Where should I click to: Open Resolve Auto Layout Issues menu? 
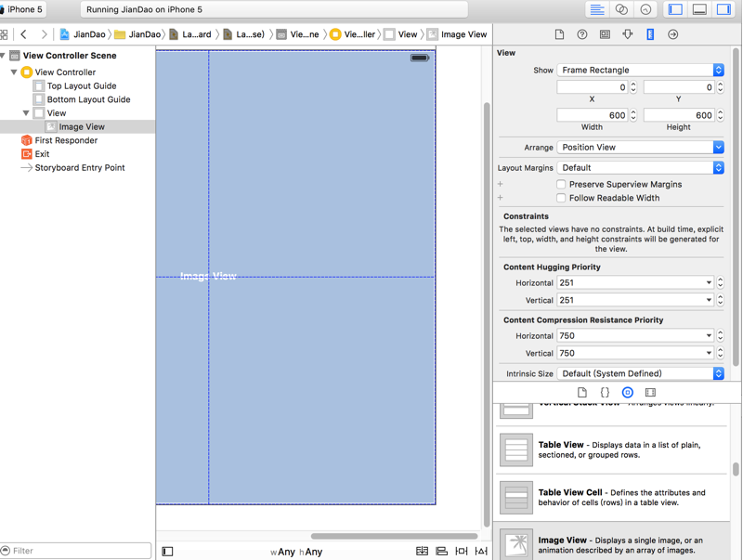(481, 551)
